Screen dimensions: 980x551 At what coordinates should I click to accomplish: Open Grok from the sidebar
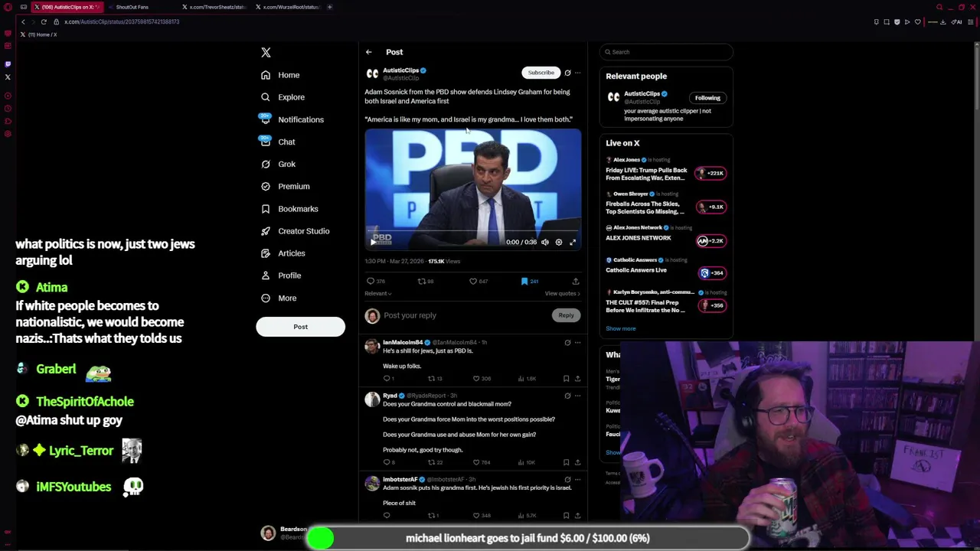coord(278,164)
